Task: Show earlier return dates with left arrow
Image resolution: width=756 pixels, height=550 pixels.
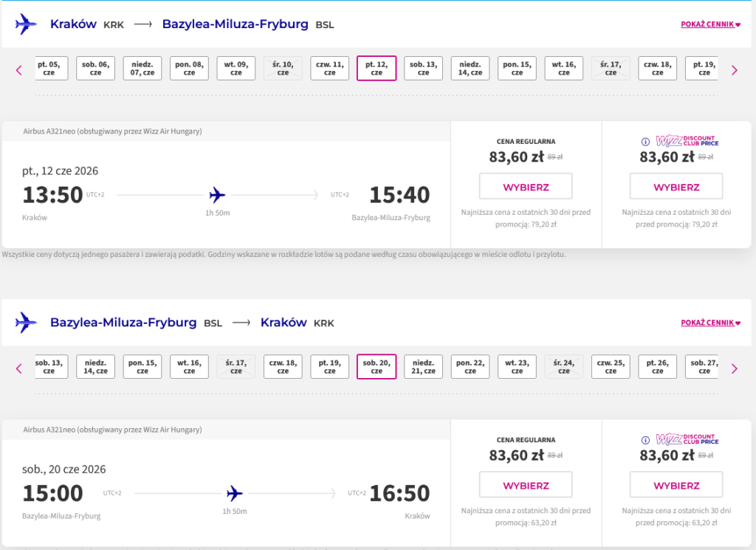Action: pos(19,368)
